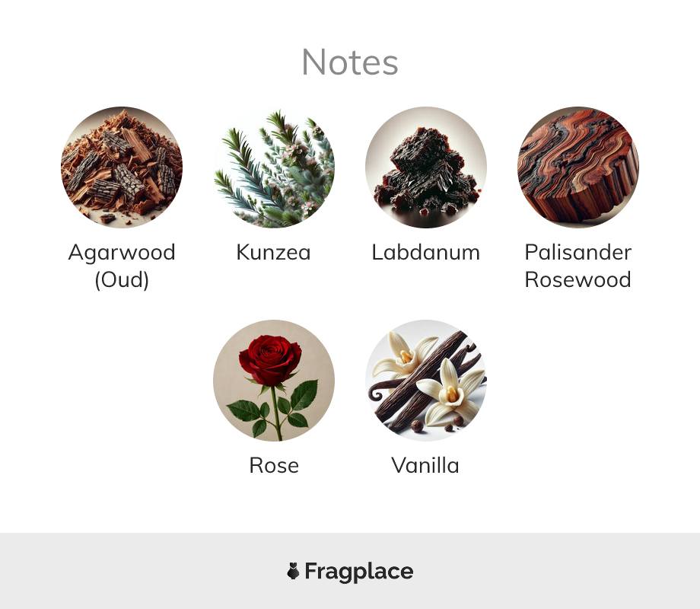Screen dimensions: 700x609
Task: Select the Kunzea note label
Action: click(274, 252)
